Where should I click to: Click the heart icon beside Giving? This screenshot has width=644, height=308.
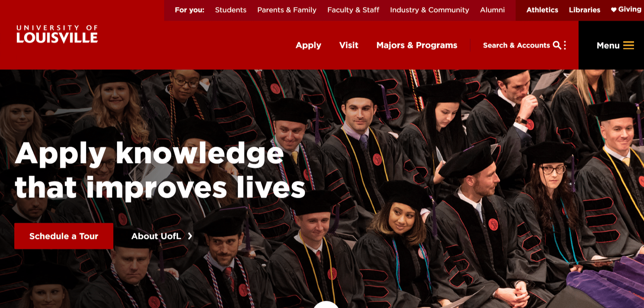pos(614,10)
